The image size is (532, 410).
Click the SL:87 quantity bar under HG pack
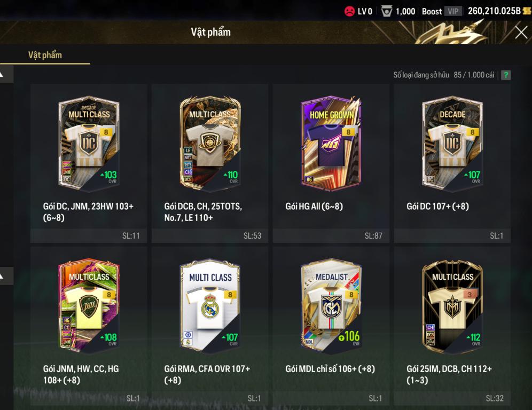[x=331, y=235]
